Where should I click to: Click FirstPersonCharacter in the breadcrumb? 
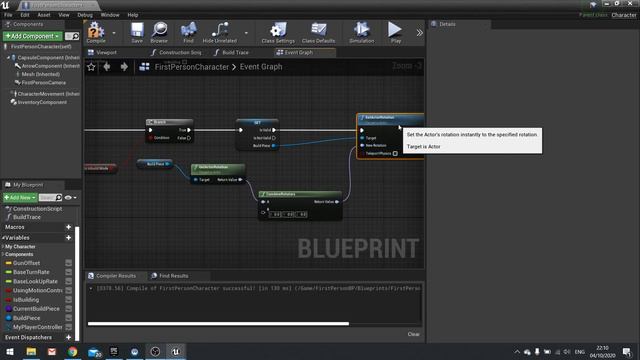pos(192,67)
